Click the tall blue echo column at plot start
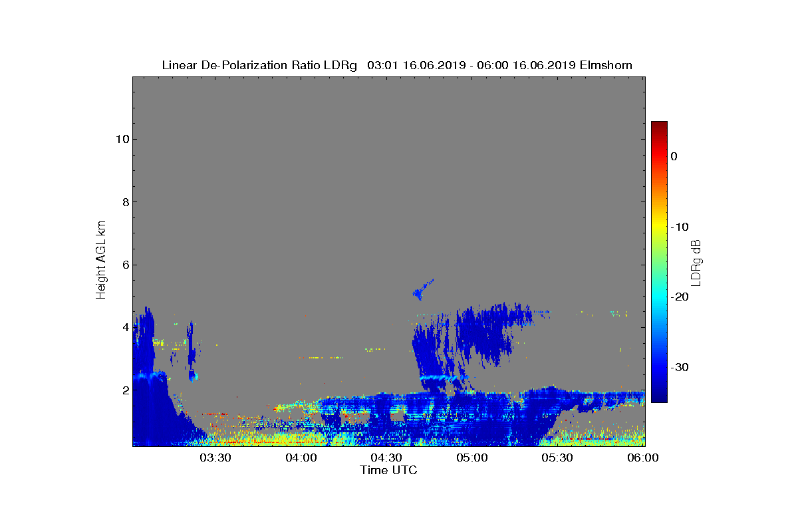This screenshot has height=532, width=798. click(144, 376)
